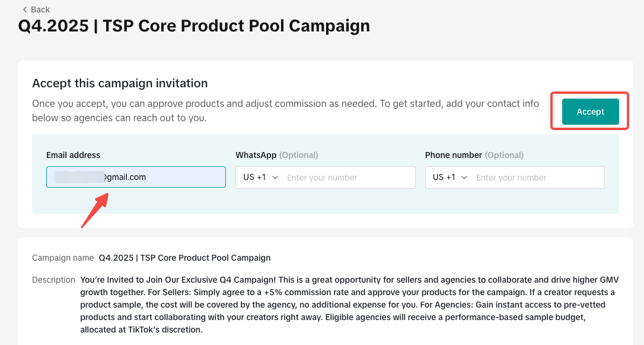Click the Phone number entry field
The image size is (644, 345).
tap(537, 178)
